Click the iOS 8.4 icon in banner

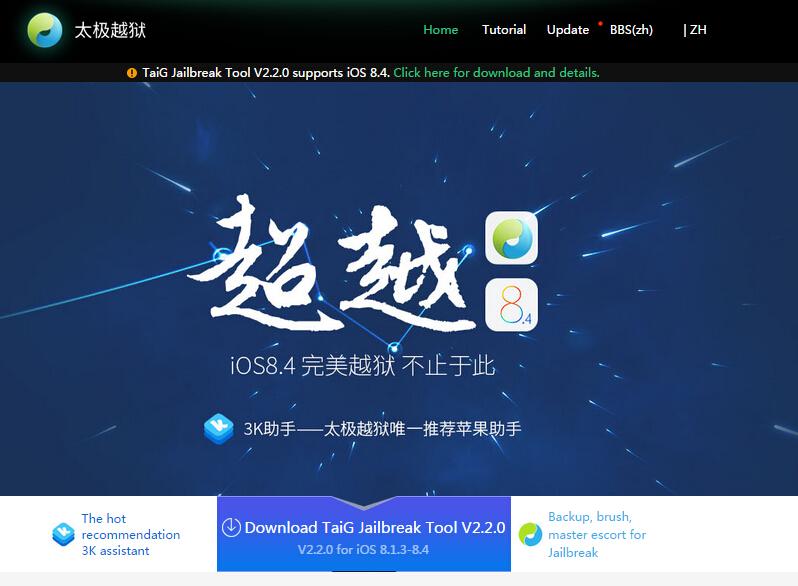point(511,304)
